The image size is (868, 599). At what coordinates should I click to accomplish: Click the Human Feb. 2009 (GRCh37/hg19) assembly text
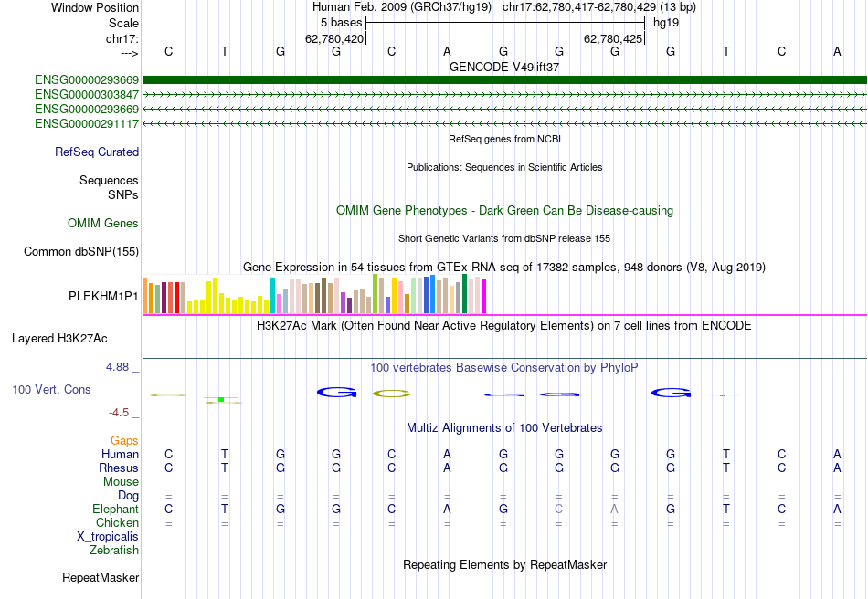click(x=401, y=7)
